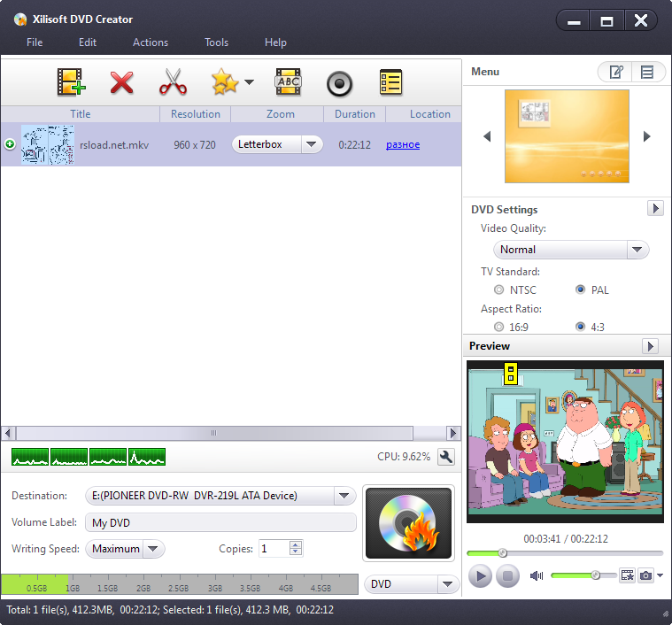Click the Location column header
Screen dimensions: 672x625
click(424, 114)
